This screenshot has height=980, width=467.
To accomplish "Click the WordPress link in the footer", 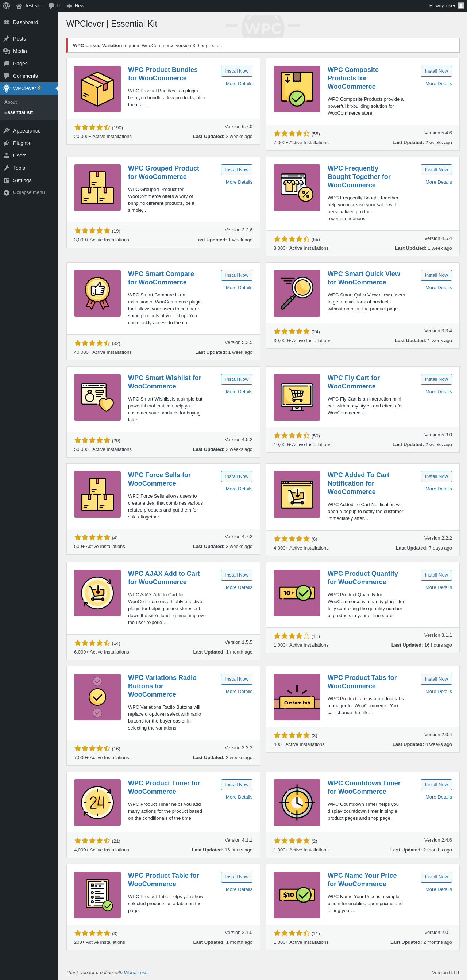I will pyautogui.click(x=135, y=972).
